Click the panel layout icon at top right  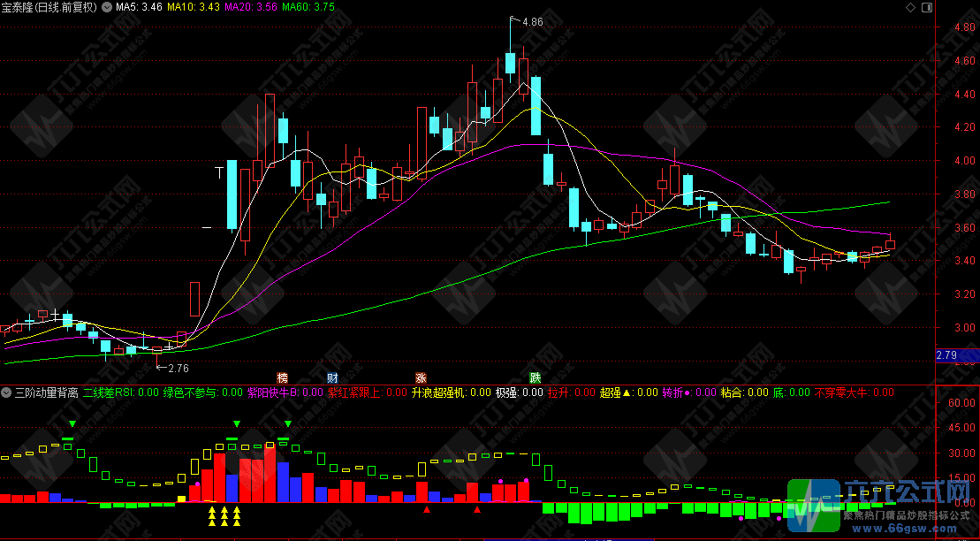coord(927,7)
